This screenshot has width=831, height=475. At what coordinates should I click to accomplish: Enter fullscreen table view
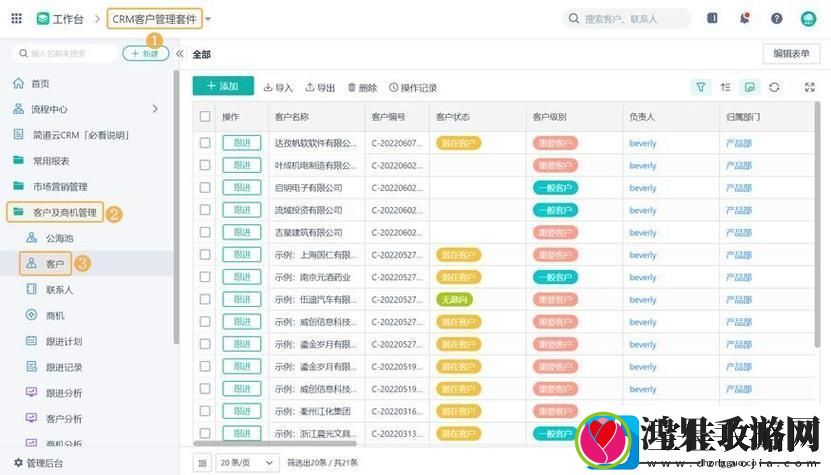point(809,87)
